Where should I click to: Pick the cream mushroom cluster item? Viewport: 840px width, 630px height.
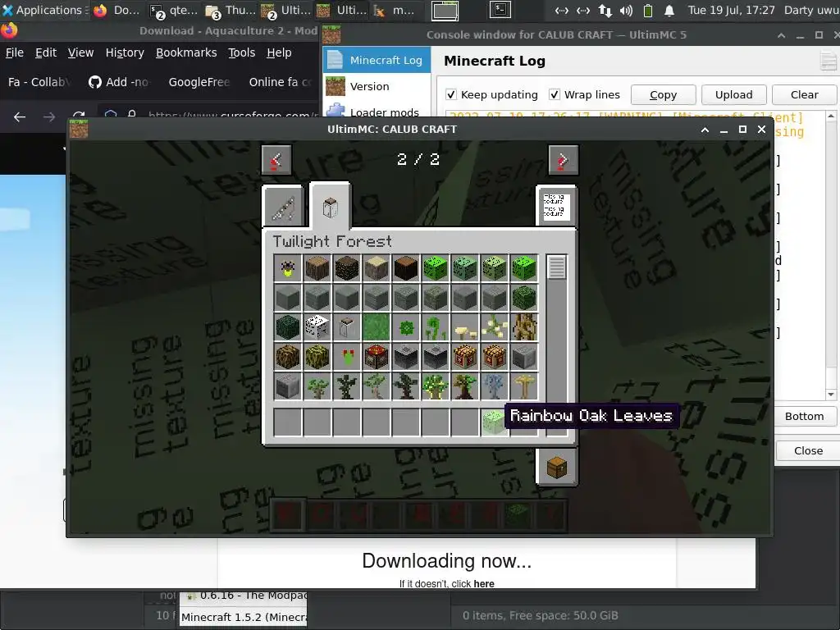point(464,326)
